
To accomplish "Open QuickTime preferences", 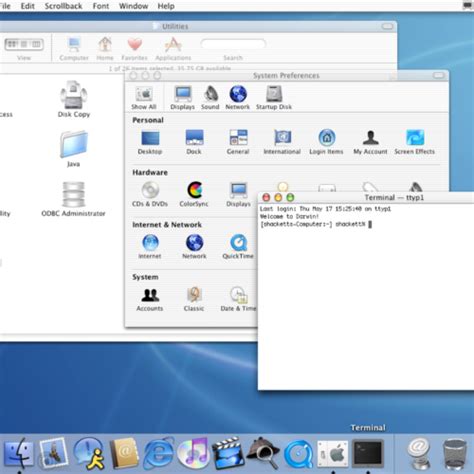I will point(238,247).
